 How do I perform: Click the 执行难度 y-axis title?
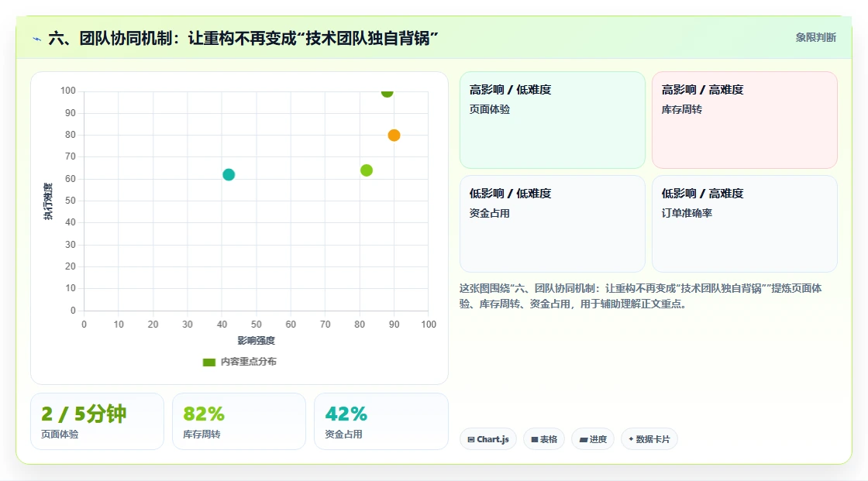48,201
